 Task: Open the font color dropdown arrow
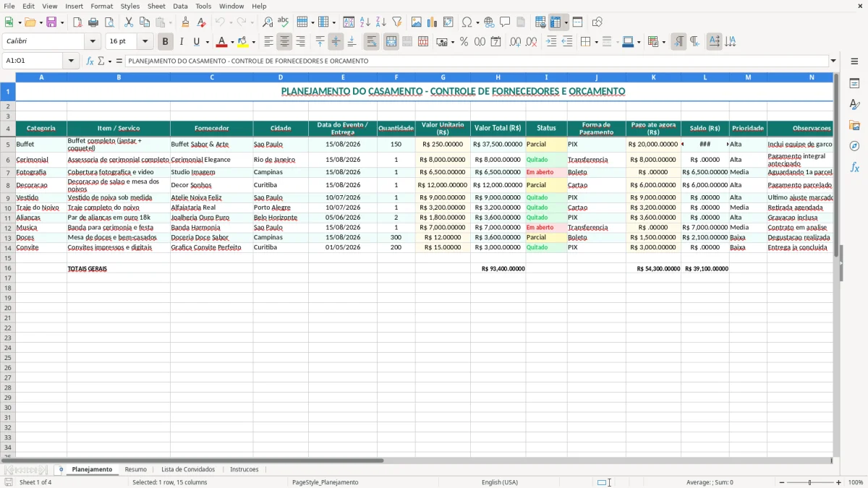232,42
